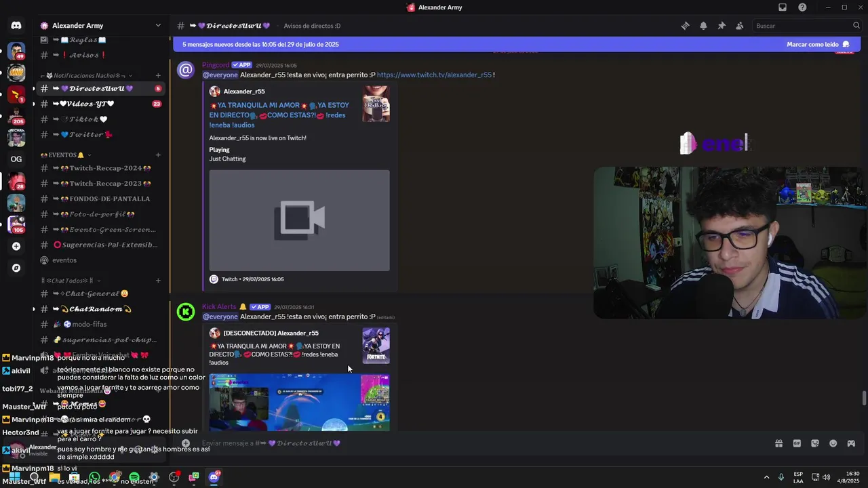Viewport: 868px width, 488px height.
Task: Click Add a Server plus icon
Action: [16, 246]
